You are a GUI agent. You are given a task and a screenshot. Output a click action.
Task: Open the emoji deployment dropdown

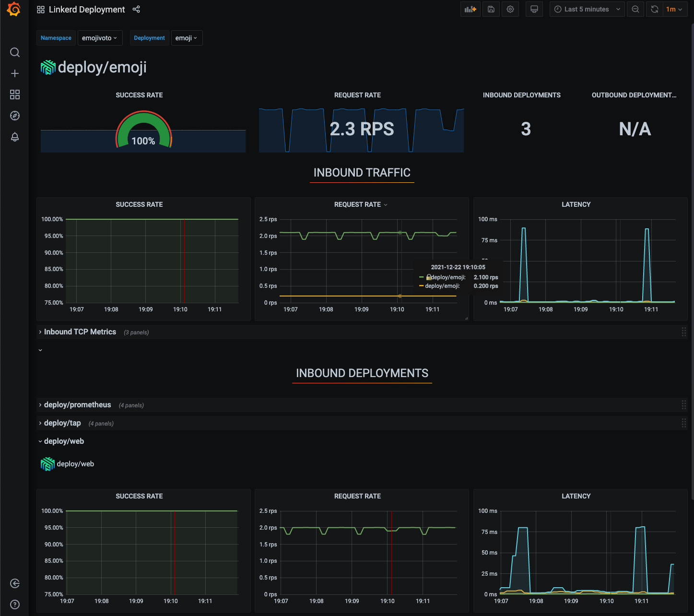point(187,38)
